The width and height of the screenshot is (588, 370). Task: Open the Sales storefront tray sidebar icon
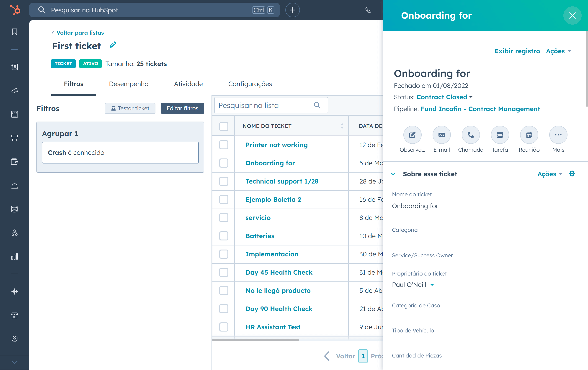click(x=15, y=138)
